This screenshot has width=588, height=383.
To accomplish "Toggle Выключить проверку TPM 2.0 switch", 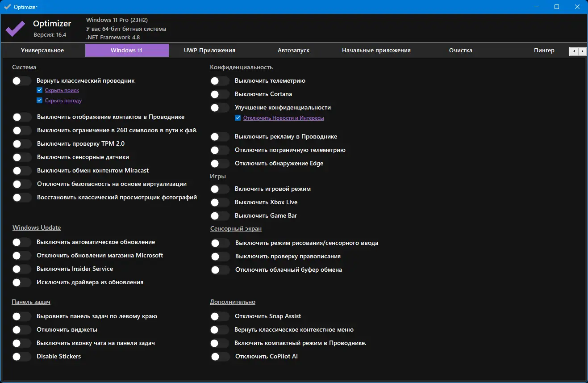I will (x=22, y=144).
